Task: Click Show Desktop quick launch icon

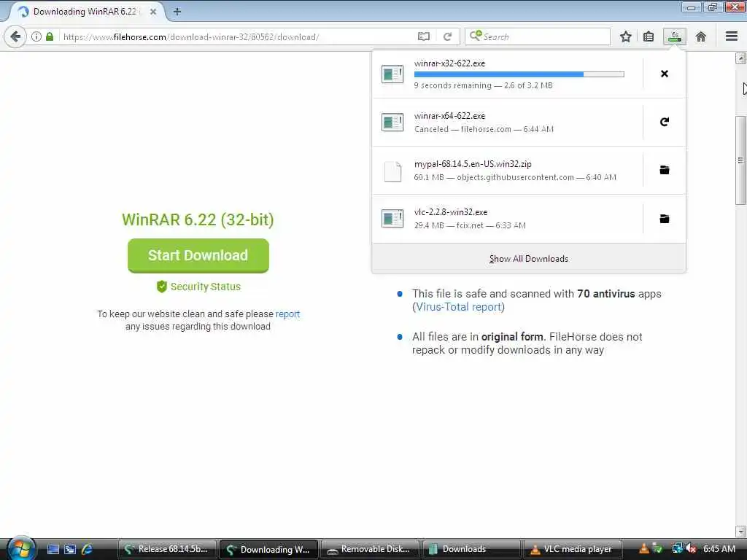Action: [x=53, y=549]
